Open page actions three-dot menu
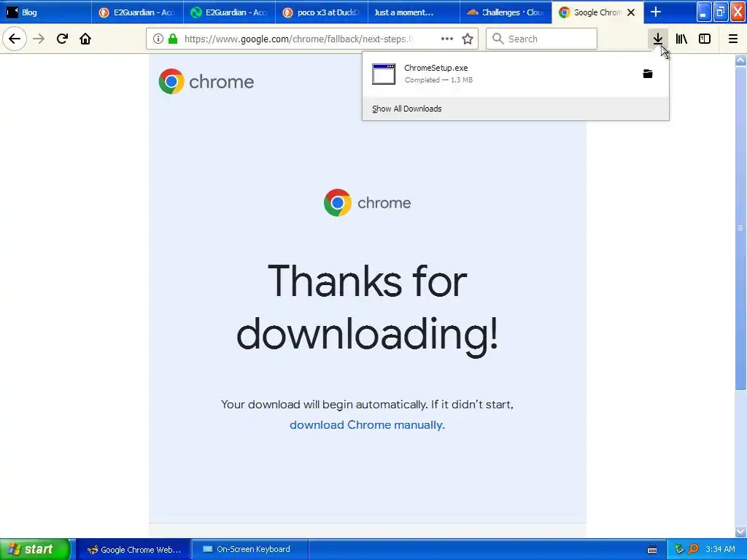 [447, 39]
